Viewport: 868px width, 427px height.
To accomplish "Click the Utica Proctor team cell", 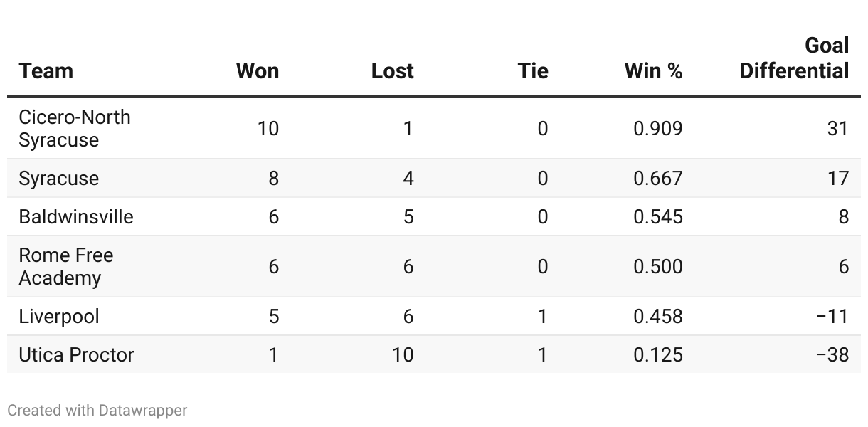I will pyautogui.click(x=76, y=354).
